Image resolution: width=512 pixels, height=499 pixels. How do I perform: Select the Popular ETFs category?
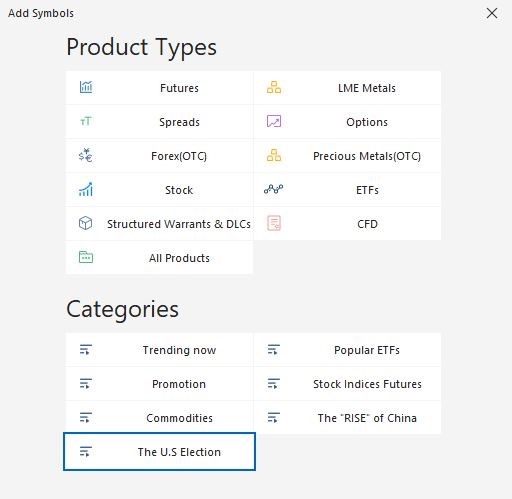tap(347, 350)
